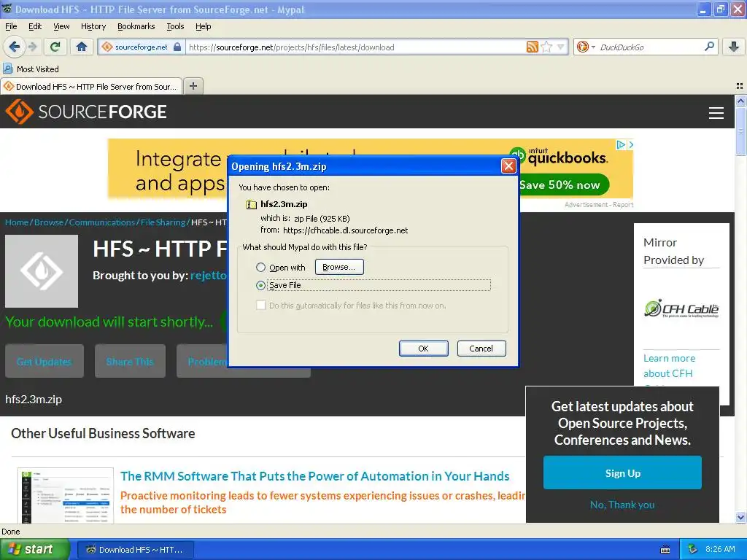The width and height of the screenshot is (747, 560).
Task: Open a new tab with plus button
Action: 193,86
